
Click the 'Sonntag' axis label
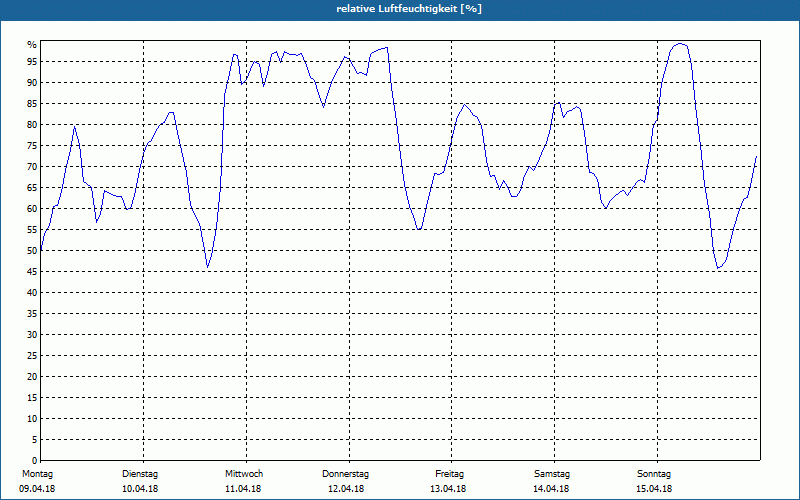click(x=654, y=474)
